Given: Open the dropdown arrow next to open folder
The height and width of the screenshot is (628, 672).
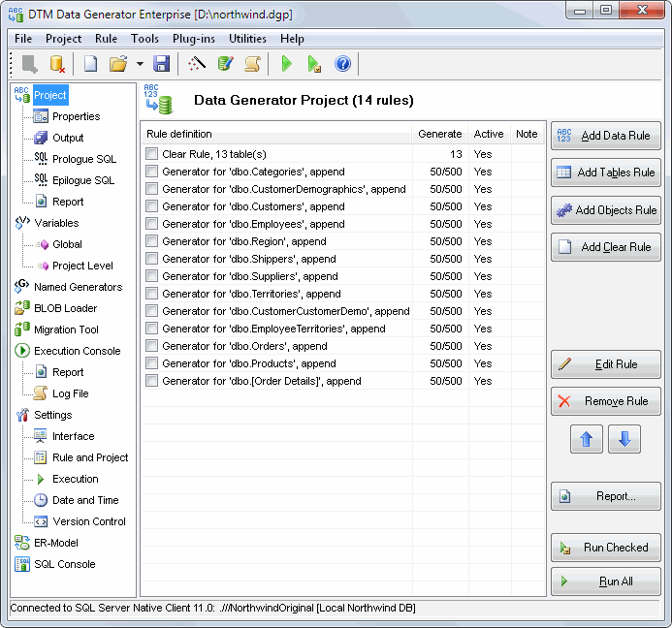Looking at the screenshot, I should tap(140, 64).
